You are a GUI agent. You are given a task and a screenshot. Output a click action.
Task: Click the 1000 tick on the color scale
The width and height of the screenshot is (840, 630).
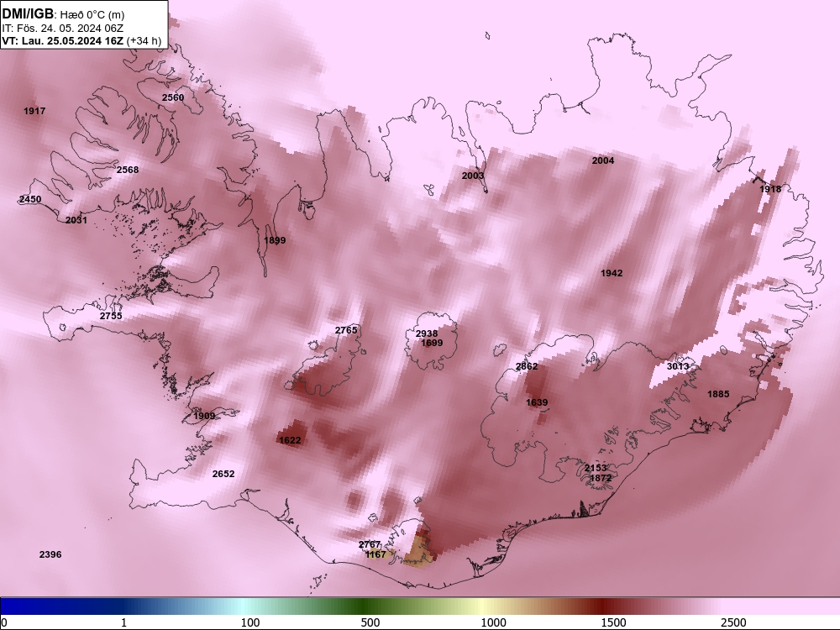tap(493, 622)
